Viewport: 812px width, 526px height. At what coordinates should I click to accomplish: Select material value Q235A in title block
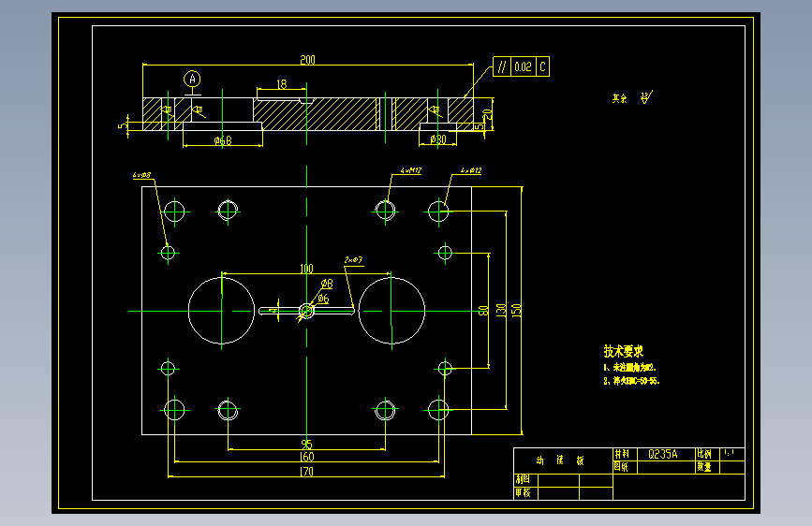tap(663, 454)
